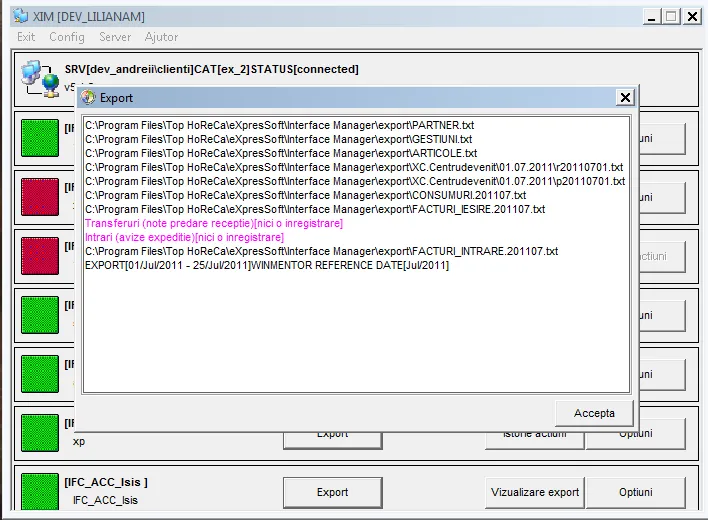Image resolution: width=708 pixels, height=520 pixels.
Task: Close the Export dialog
Action: (625, 98)
